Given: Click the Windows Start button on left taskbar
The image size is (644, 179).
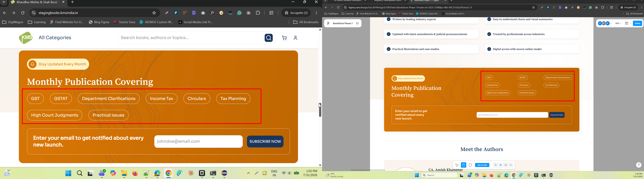Looking at the screenshot, I should (68, 173).
